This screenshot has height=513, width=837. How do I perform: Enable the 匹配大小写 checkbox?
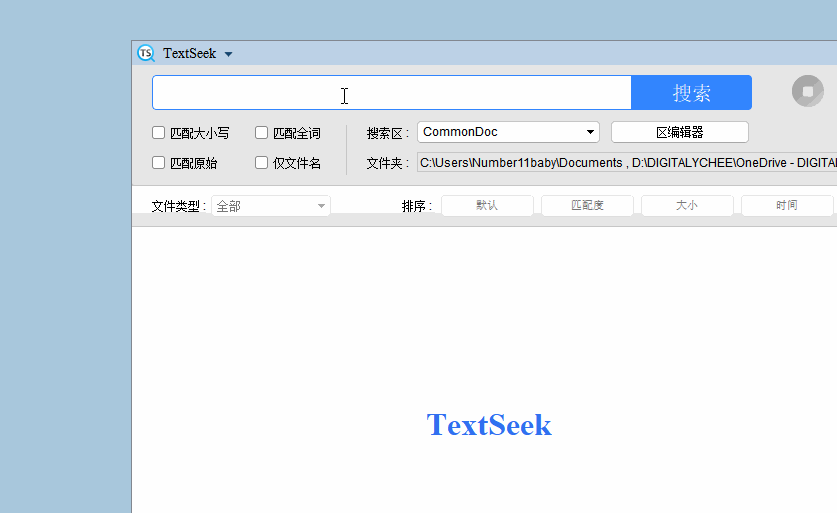point(159,132)
